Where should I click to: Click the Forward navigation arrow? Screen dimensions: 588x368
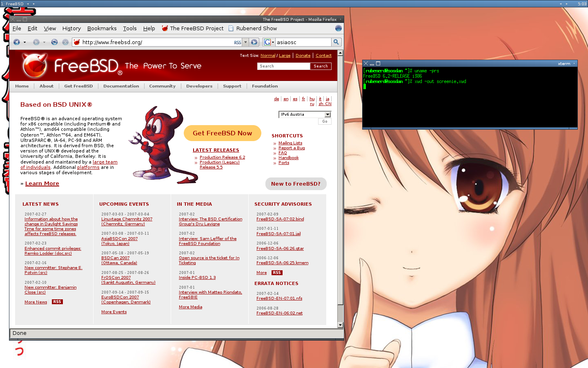click(x=36, y=42)
